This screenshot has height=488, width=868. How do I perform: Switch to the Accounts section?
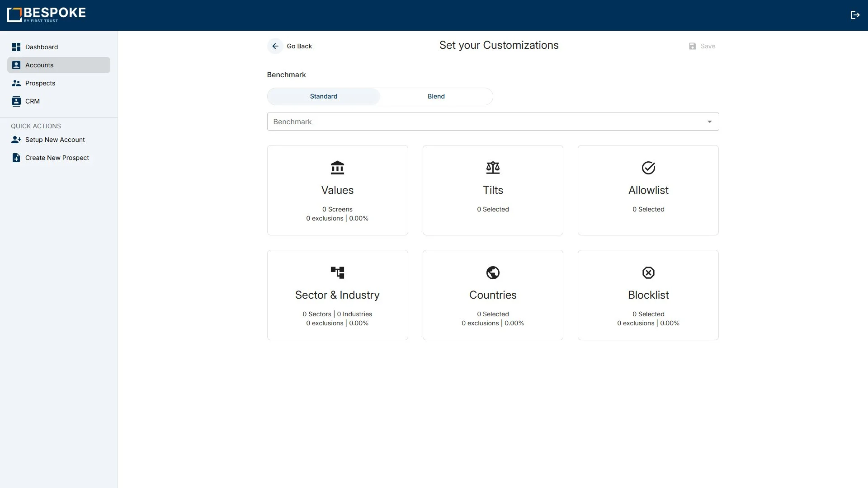click(39, 65)
